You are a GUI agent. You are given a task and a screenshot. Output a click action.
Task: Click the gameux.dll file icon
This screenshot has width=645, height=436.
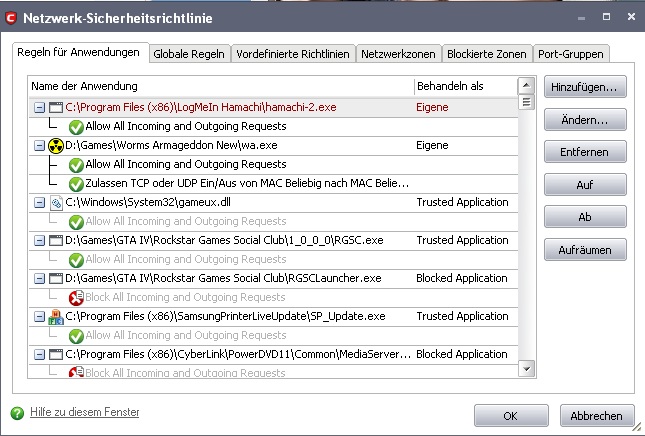56,203
